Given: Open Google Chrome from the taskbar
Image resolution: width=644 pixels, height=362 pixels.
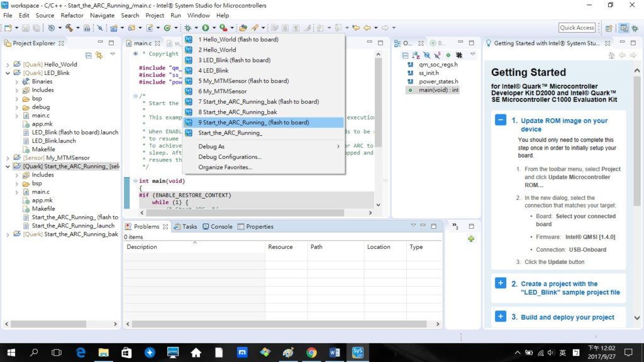Looking at the screenshot, I should [x=311, y=353].
